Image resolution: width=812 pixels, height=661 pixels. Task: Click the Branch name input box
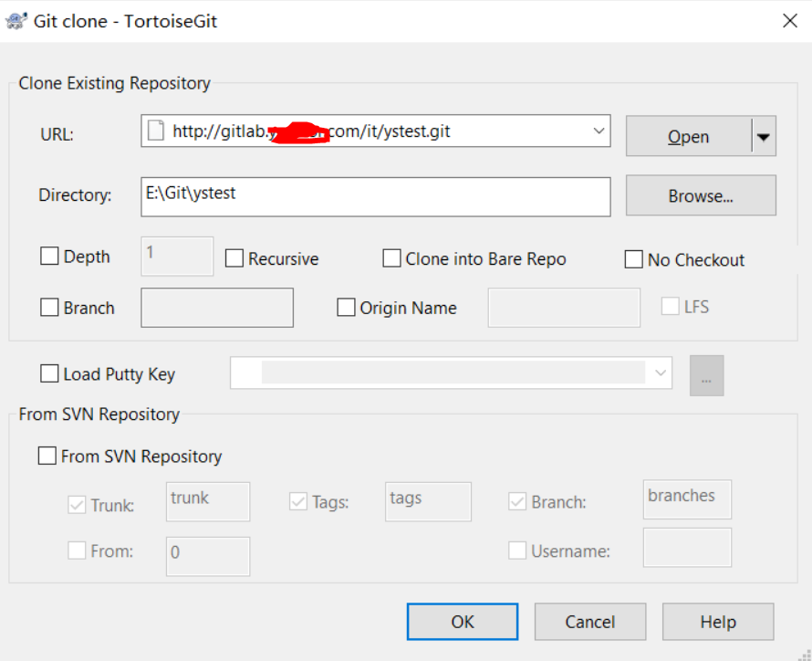click(x=217, y=308)
